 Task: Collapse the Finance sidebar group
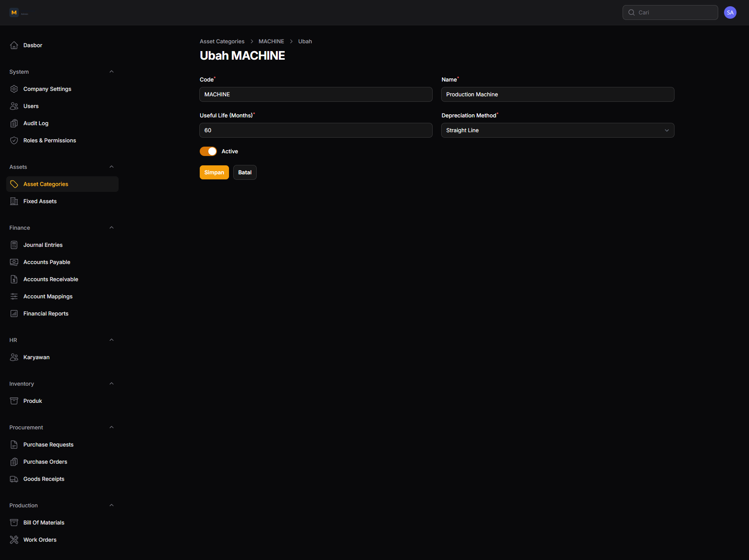[x=112, y=228]
